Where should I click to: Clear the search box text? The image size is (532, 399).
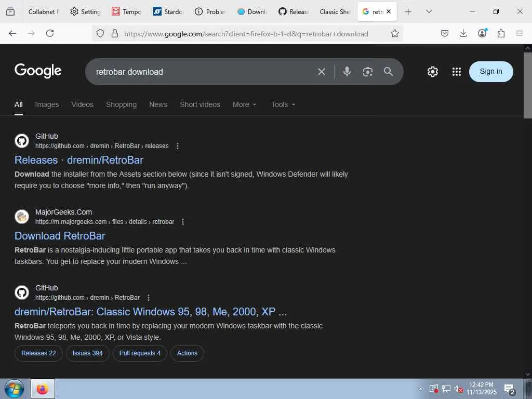pos(321,72)
